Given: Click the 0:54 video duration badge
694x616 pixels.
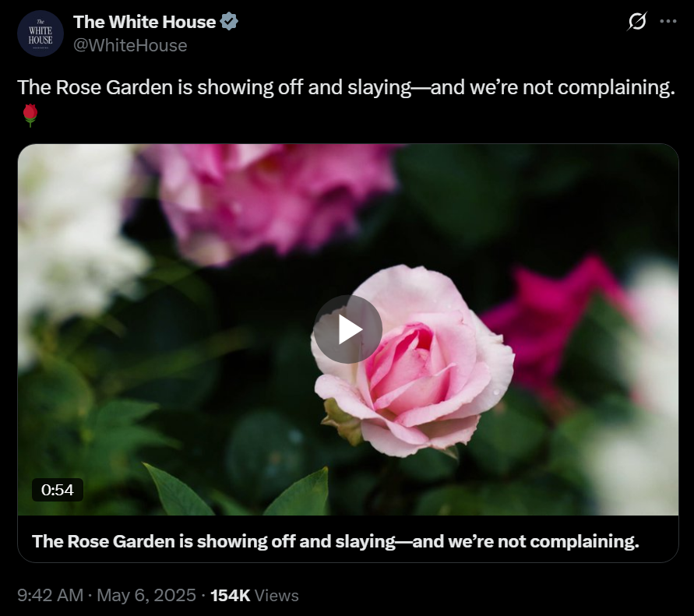Looking at the screenshot, I should pos(58,490).
